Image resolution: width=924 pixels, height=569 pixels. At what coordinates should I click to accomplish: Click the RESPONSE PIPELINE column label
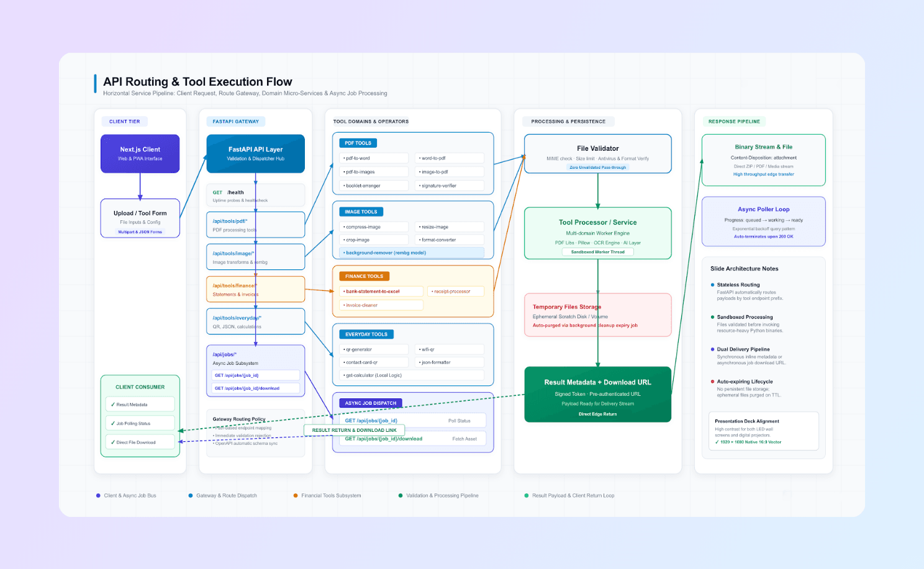pyautogui.click(x=734, y=122)
